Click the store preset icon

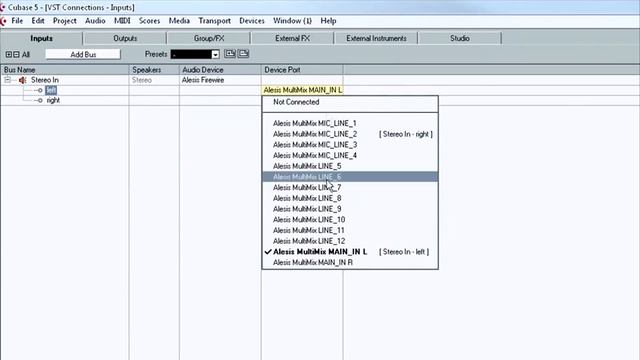pos(230,54)
